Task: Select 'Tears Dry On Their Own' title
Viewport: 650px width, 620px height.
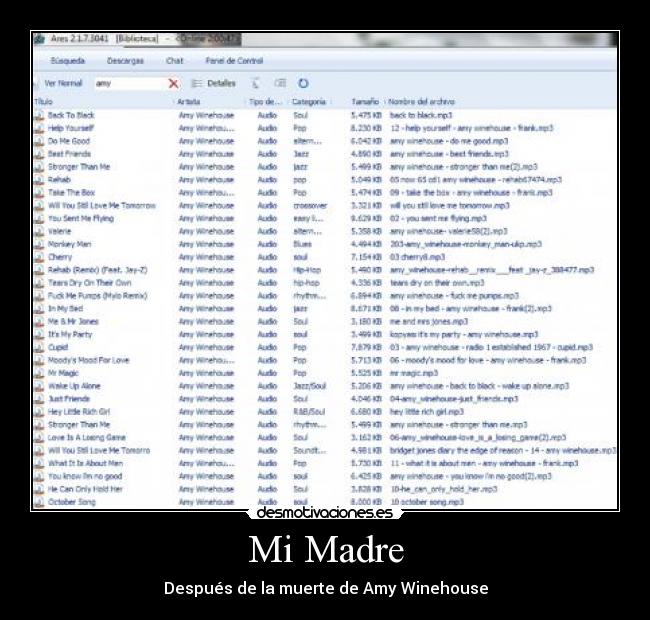Action: point(90,283)
